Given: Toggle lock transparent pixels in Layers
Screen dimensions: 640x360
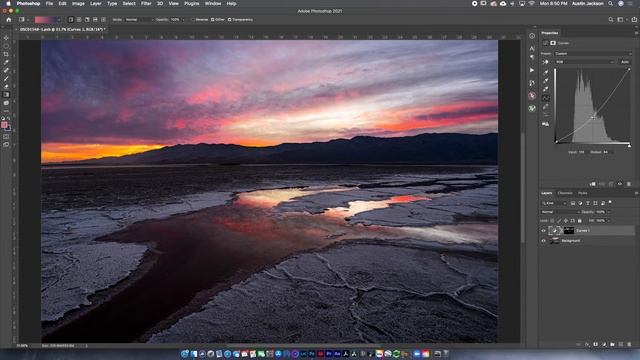Looking at the screenshot, I should coord(552,221).
